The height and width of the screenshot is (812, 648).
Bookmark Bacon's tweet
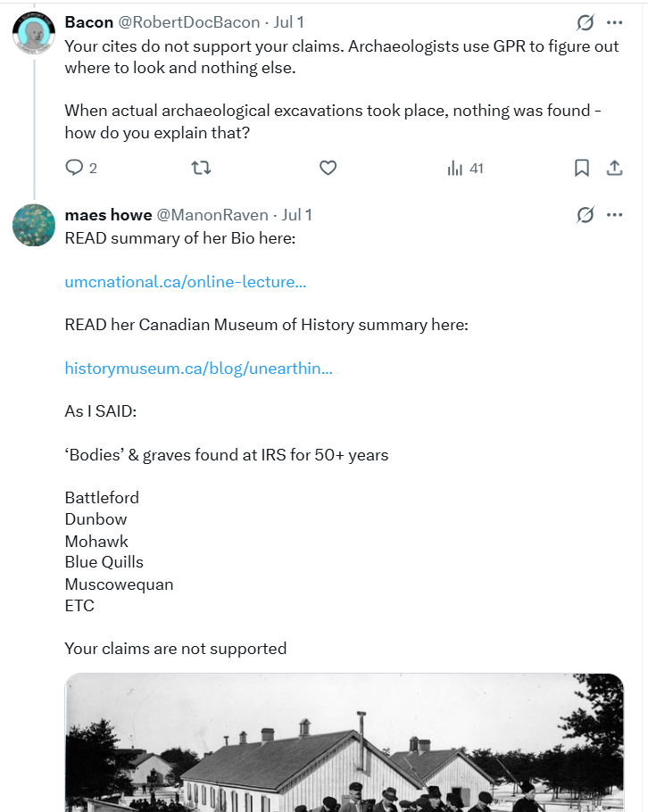(x=582, y=168)
